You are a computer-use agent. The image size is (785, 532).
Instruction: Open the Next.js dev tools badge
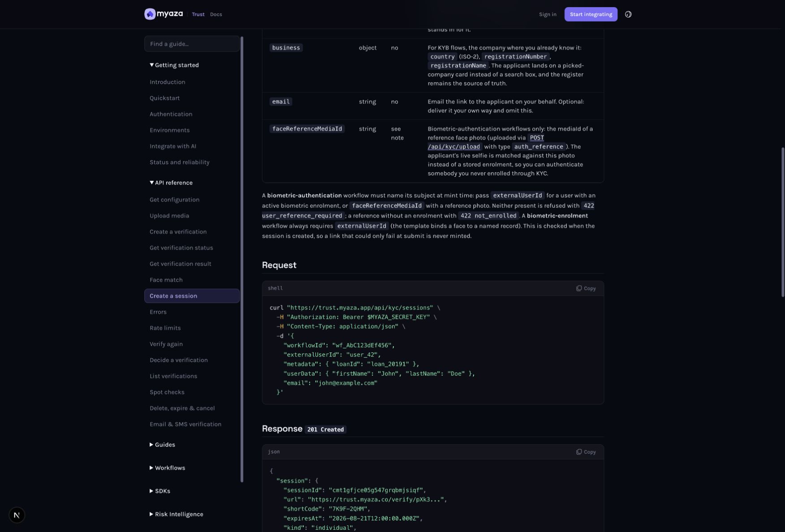point(17,515)
